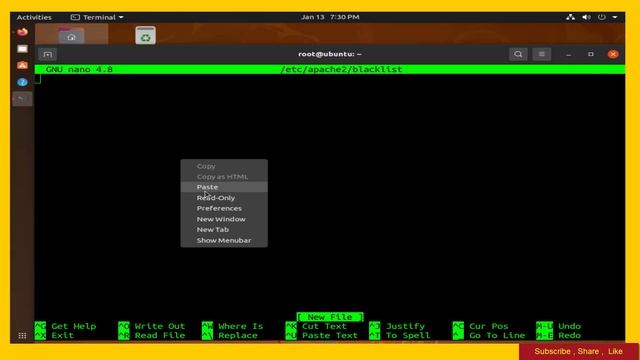This screenshot has width=640, height=360.
Task: Click the /etc/apache2/blacklist title text
Action: pyautogui.click(x=341, y=69)
